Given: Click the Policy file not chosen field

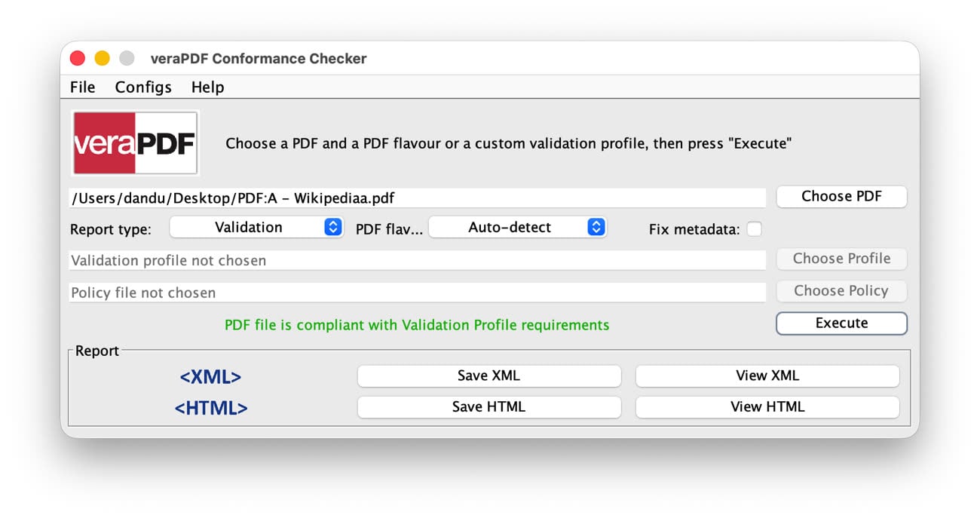Looking at the screenshot, I should click(x=417, y=293).
